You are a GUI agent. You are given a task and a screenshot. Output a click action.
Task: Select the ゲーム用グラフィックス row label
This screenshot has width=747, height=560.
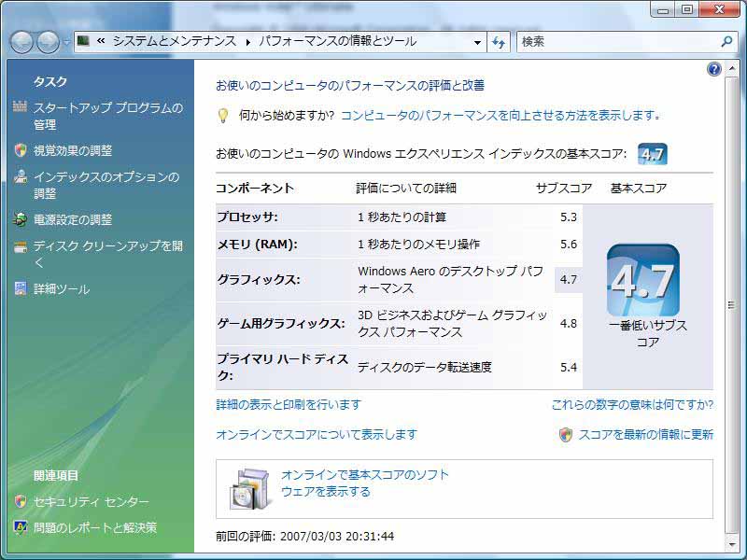click(281, 323)
